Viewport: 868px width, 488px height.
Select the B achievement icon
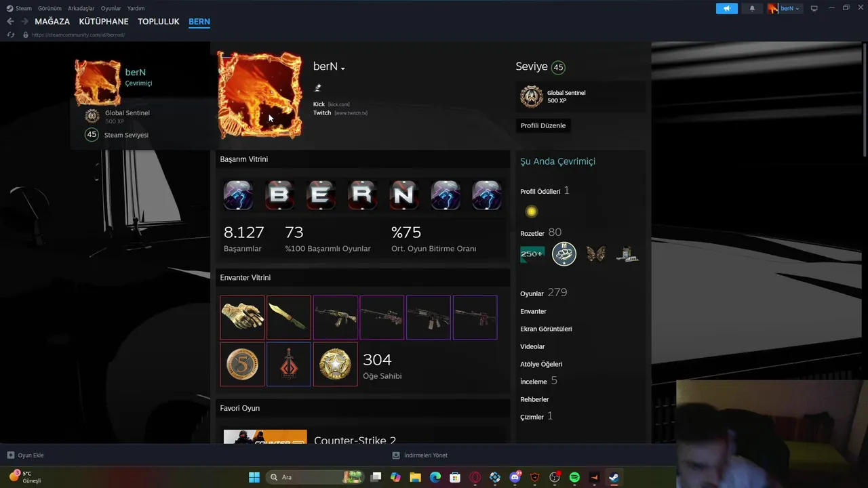tap(279, 195)
